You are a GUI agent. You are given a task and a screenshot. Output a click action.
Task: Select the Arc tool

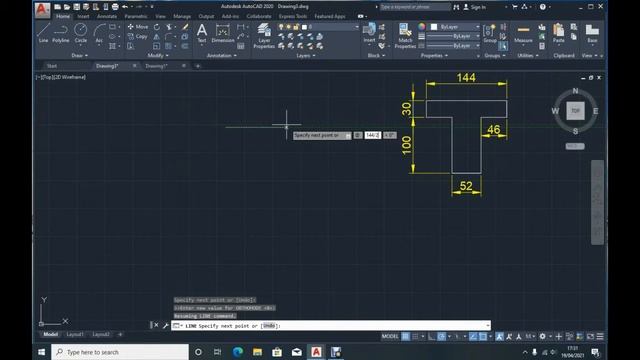99,33
